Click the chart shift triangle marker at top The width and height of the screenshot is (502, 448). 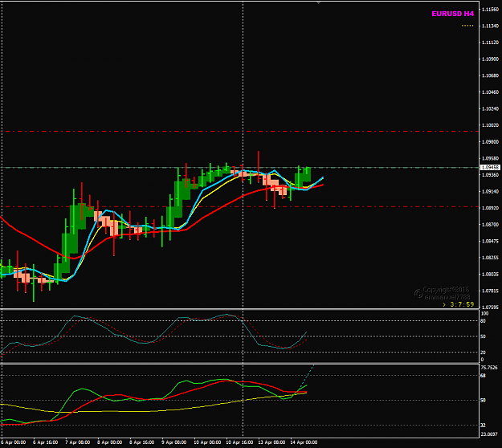pos(318,3)
